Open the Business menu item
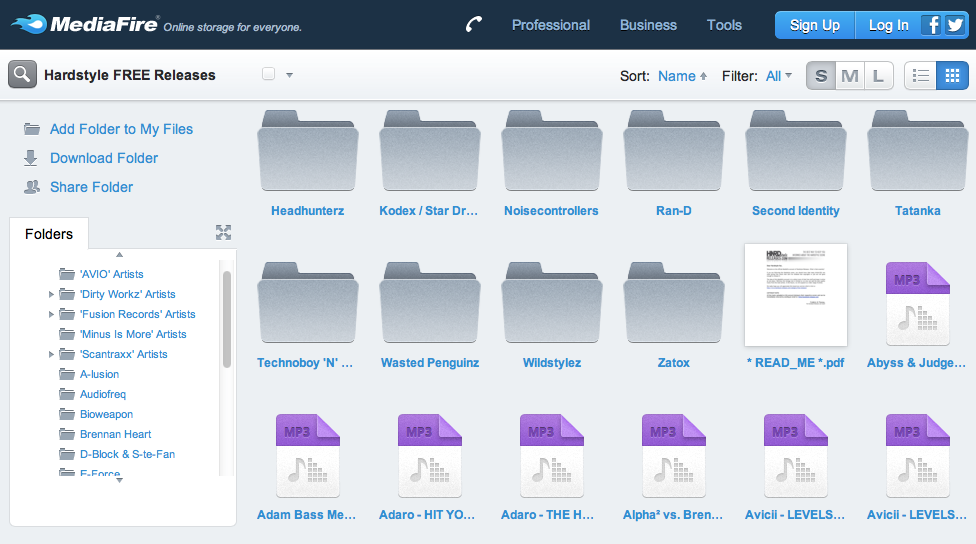976x544 pixels. click(648, 25)
